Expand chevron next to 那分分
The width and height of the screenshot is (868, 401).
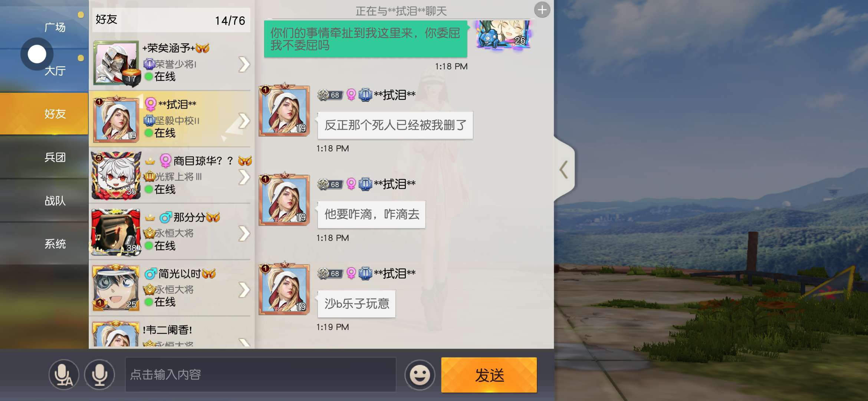[x=244, y=234]
